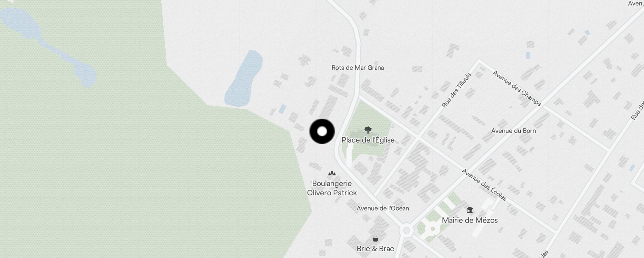Select the Bric & Brac shop label
644x258 pixels.
pyautogui.click(x=375, y=249)
